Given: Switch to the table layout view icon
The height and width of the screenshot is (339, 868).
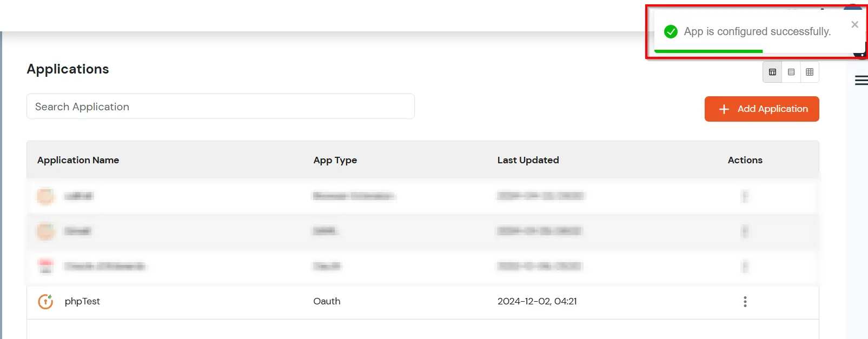Looking at the screenshot, I should click(x=772, y=72).
